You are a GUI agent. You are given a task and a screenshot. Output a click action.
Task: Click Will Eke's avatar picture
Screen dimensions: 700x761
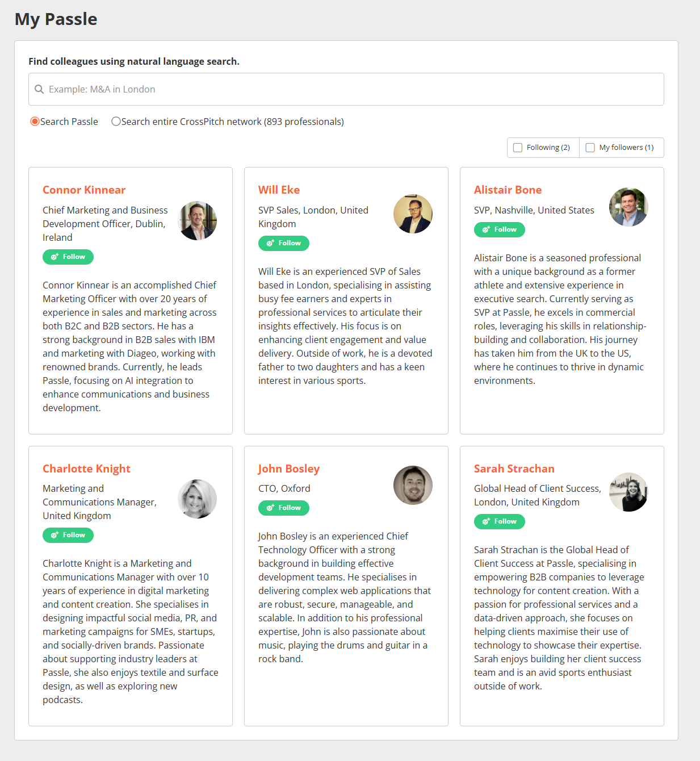(413, 214)
